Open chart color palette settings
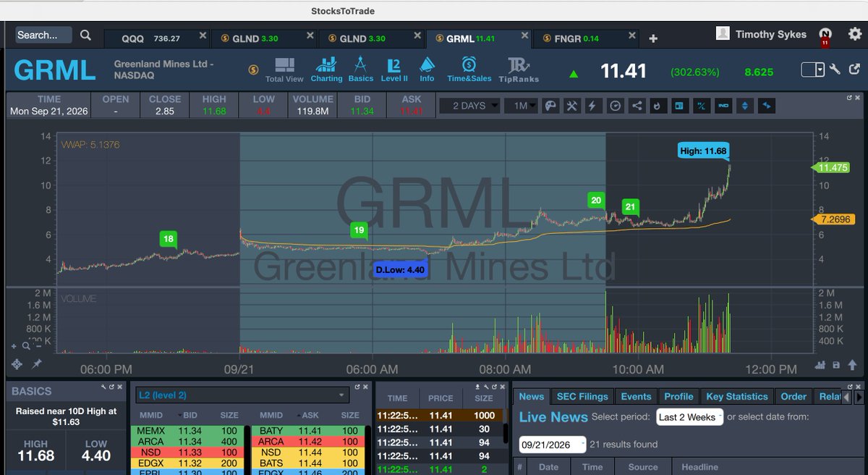The image size is (868, 475). [550, 106]
